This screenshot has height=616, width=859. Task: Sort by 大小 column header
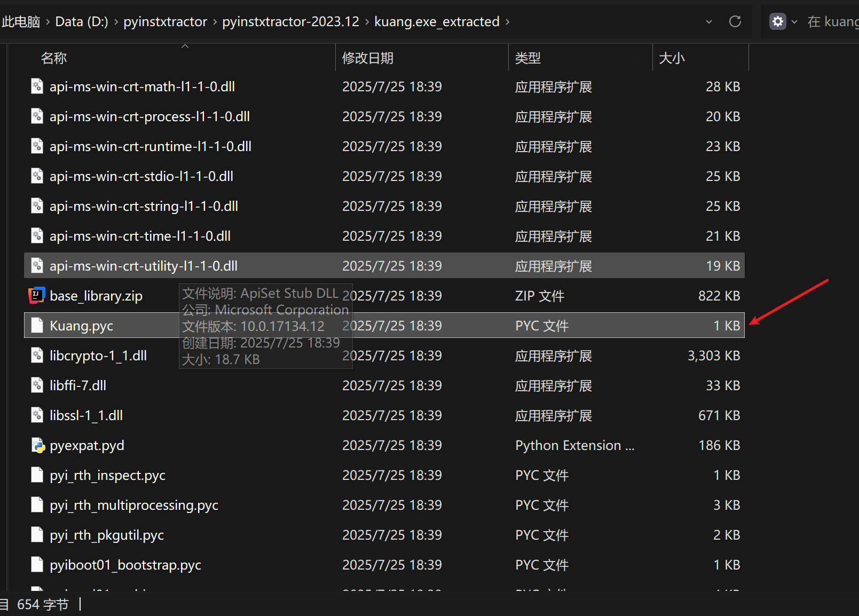click(x=672, y=58)
